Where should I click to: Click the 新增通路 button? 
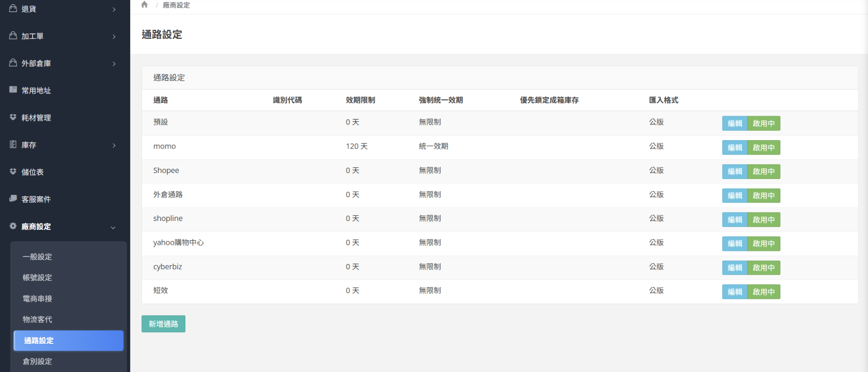click(163, 324)
